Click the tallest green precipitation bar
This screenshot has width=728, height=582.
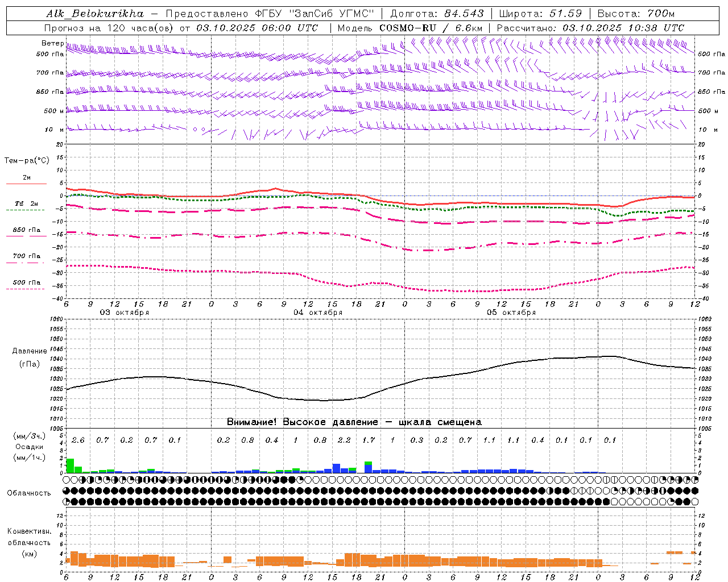coord(70,465)
